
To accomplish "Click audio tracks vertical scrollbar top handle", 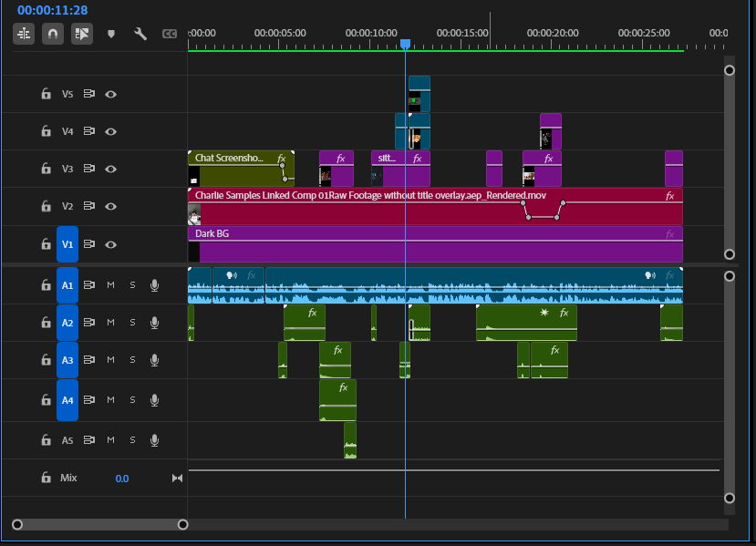I will [x=730, y=276].
